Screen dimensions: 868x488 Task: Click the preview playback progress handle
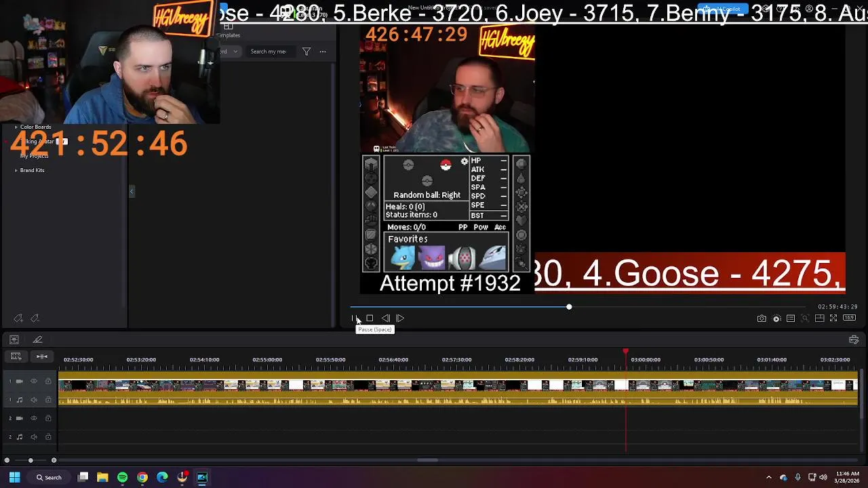tap(569, 307)
